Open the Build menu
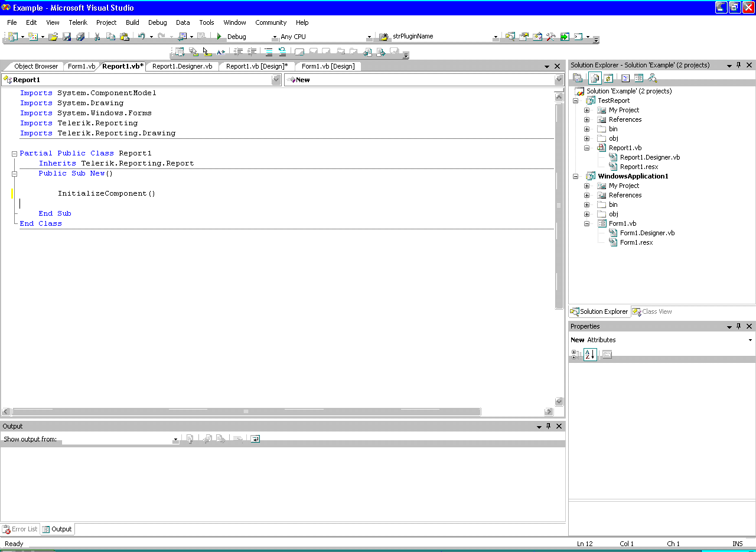This screenshot has width=756, height=552. 132,22
